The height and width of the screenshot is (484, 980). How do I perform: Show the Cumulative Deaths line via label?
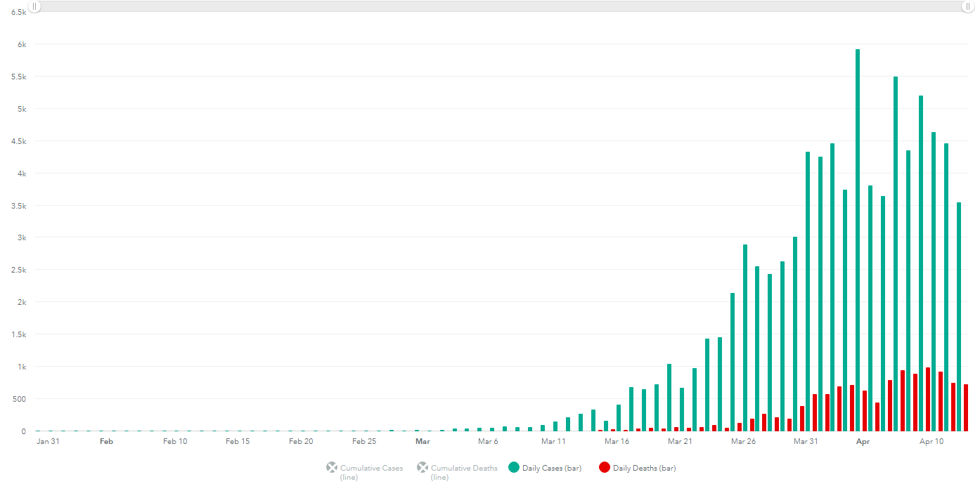[x=463, y=469]
